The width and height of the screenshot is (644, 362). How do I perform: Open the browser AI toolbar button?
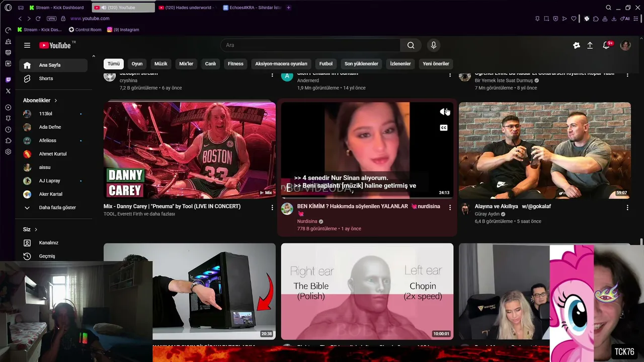626,19
